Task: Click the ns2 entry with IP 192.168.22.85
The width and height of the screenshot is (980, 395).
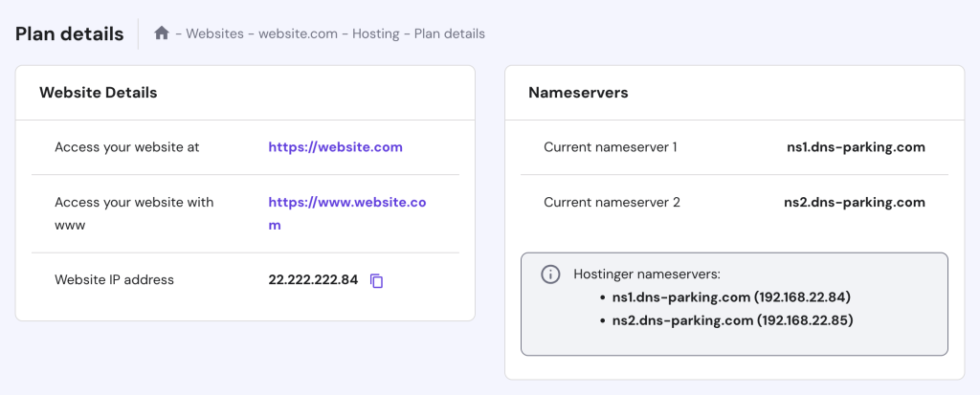Action: (732, 320)
